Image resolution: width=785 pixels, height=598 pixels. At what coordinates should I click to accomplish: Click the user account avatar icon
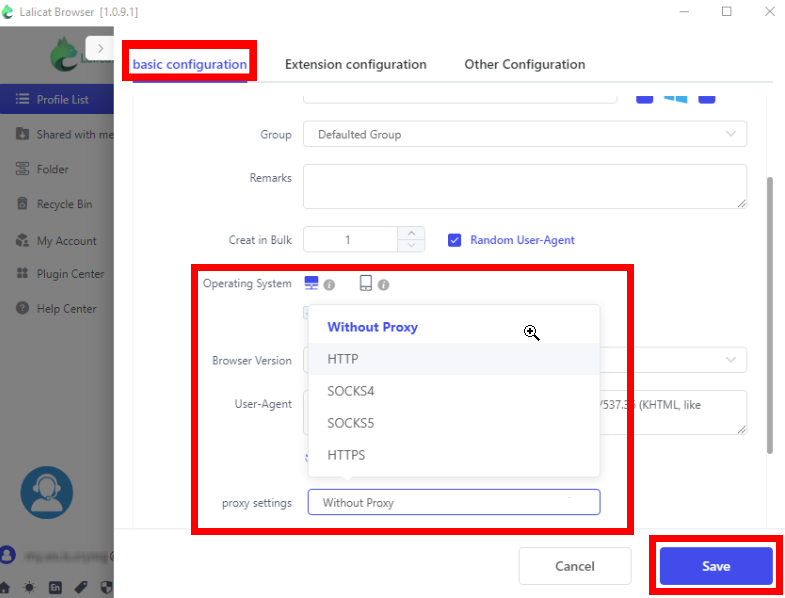point(8,555)
